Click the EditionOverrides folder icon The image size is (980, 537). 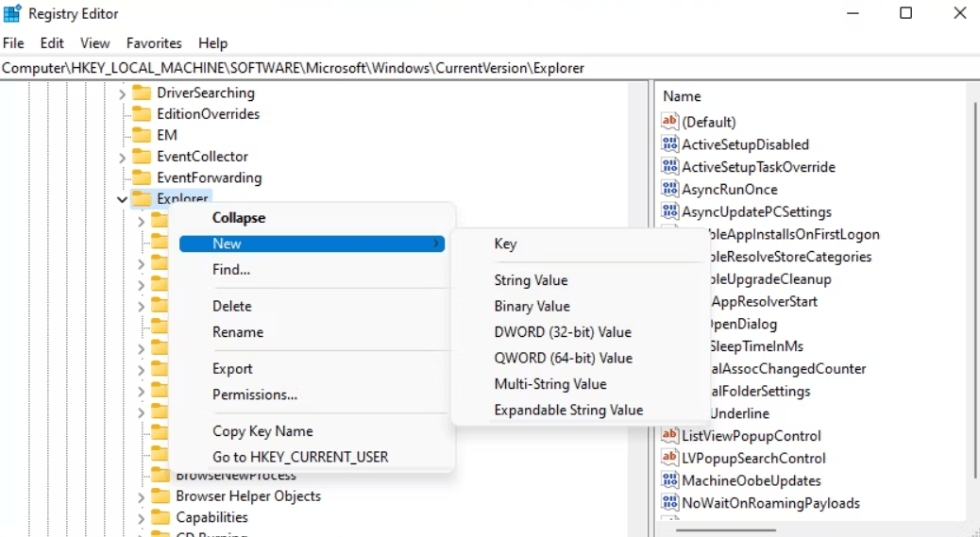pos(142,113)
